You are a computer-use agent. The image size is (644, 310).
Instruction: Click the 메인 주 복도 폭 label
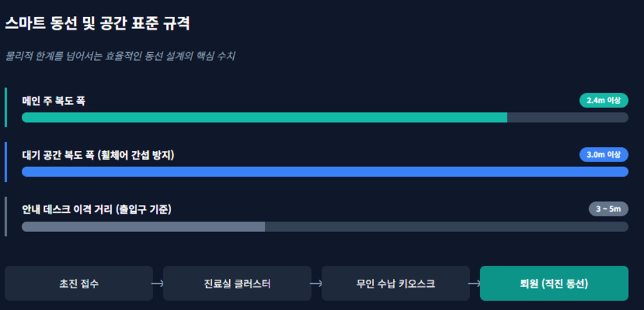coord(54,101)
